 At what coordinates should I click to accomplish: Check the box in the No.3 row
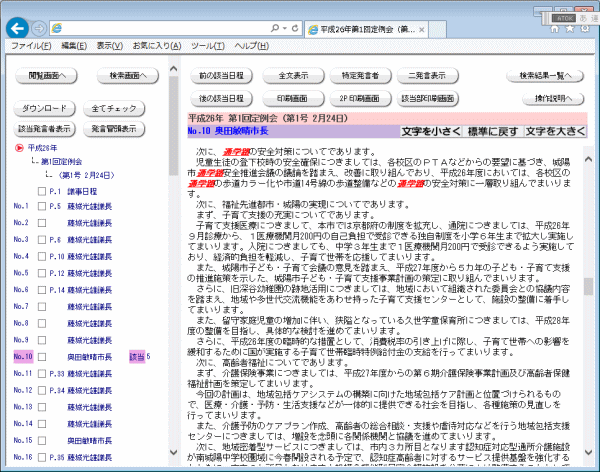tap(42, 240)
